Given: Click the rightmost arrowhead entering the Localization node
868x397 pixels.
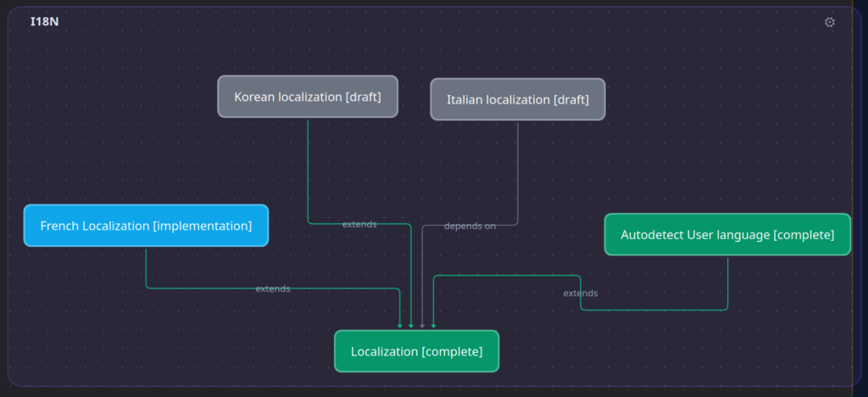Looking at the screenshot, I should coord(433,326).
